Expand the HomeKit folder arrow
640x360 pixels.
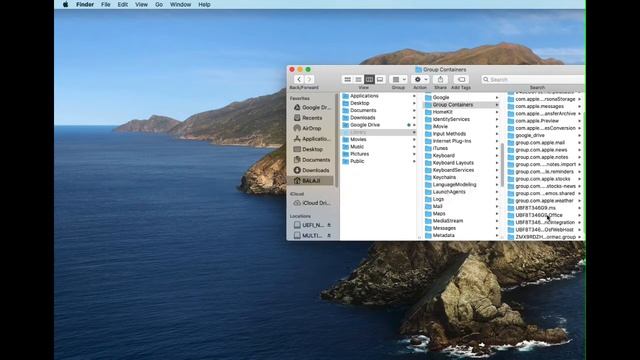497,112
